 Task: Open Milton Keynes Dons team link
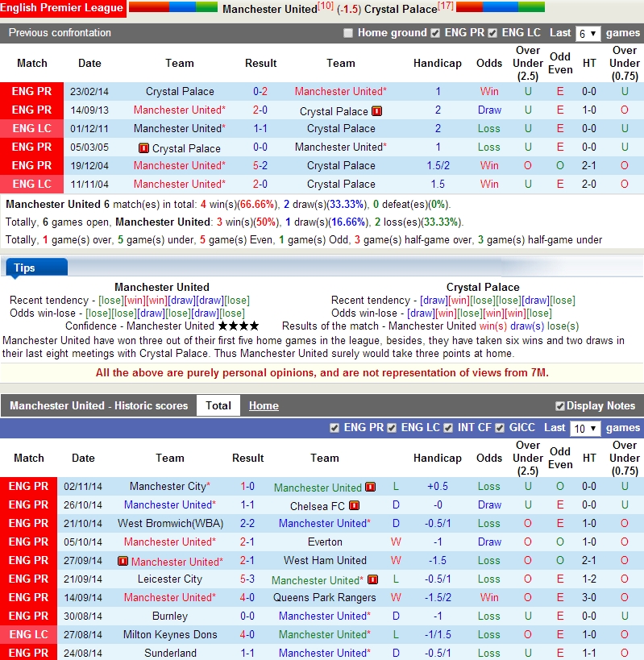point(169,634)
